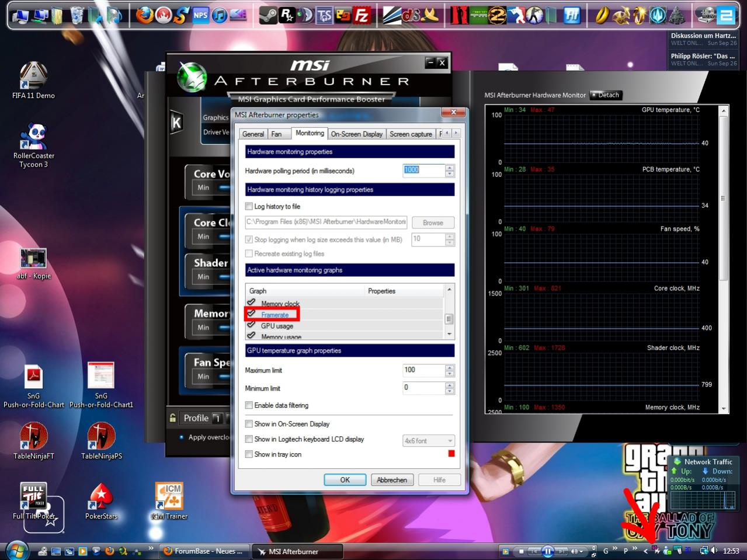Open the Diskussion um Hartz news headline
This screenshot has height=560, width=747.
click(703, 39)
